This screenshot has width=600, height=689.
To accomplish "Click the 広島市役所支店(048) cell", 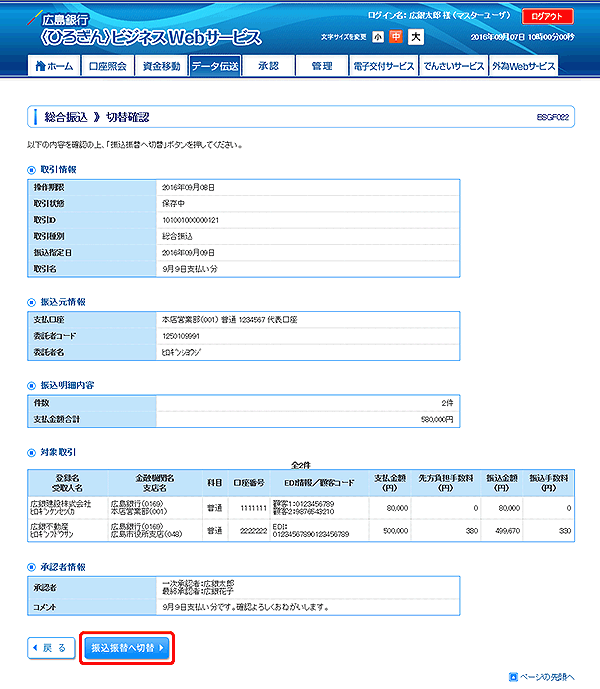I will tap(146, 534).
